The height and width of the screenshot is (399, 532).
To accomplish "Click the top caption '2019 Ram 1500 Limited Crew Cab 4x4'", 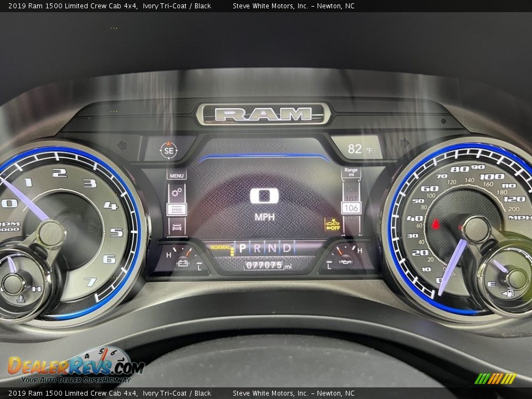I will (73, 6).
